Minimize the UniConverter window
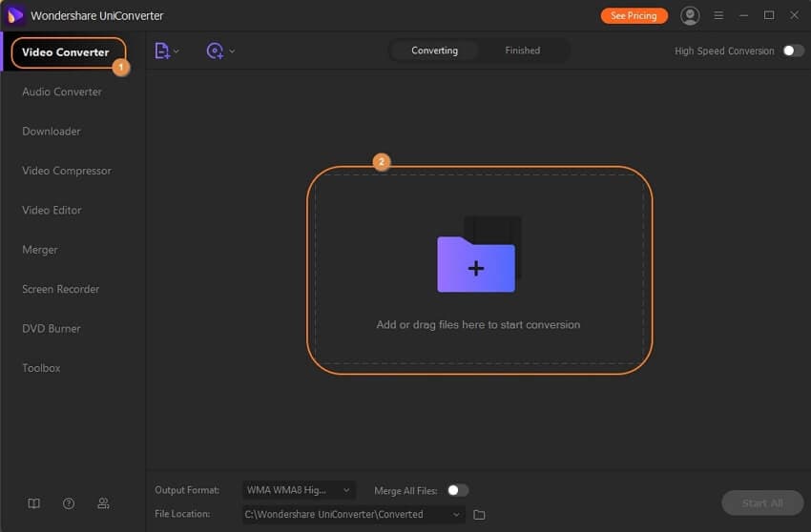This screenshot has height=532, width=811. [x=744, y=15]
